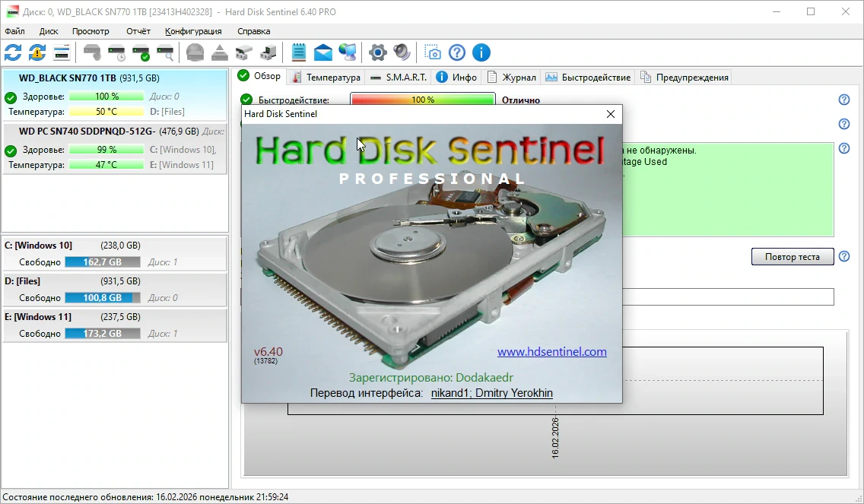The image size is (864, 504).
Task: Switch to the Предупреждения tab
Action: [x=684, y=77]
